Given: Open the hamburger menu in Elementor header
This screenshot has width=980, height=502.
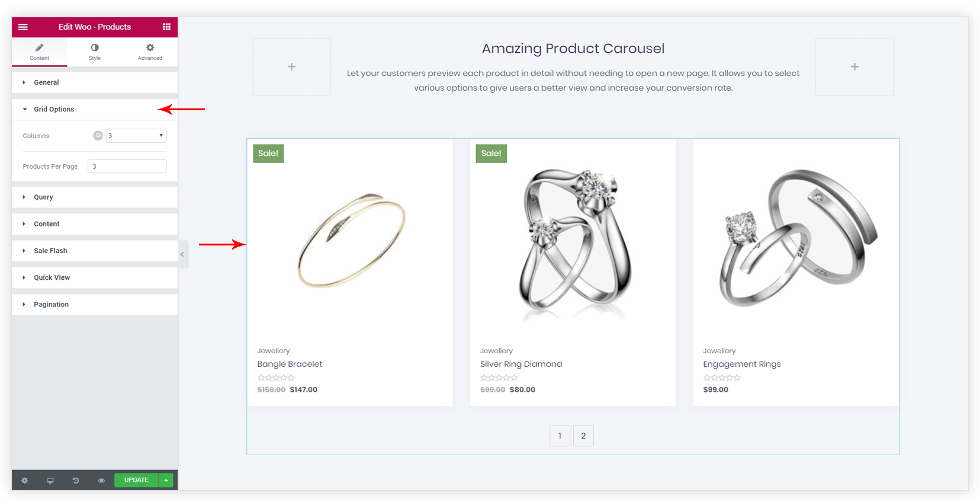Looking at the screenshot, I should (23, 27).
